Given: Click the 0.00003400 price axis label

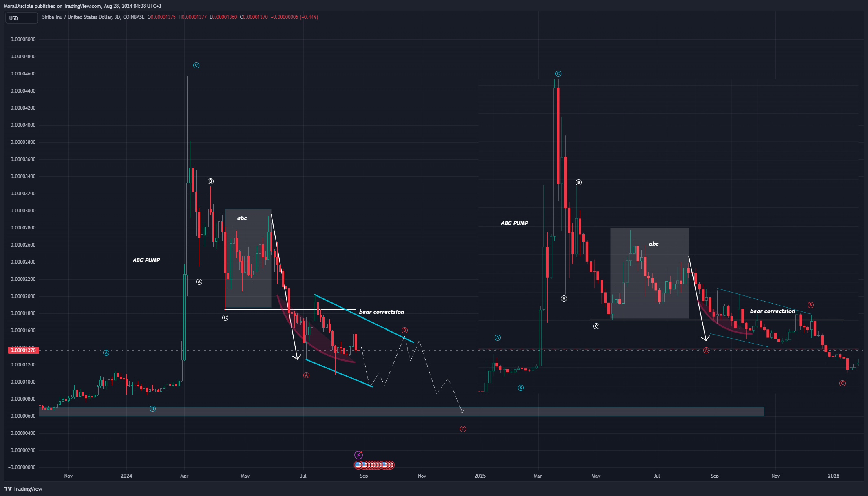Looking at the screenshot, I should 23,176.
